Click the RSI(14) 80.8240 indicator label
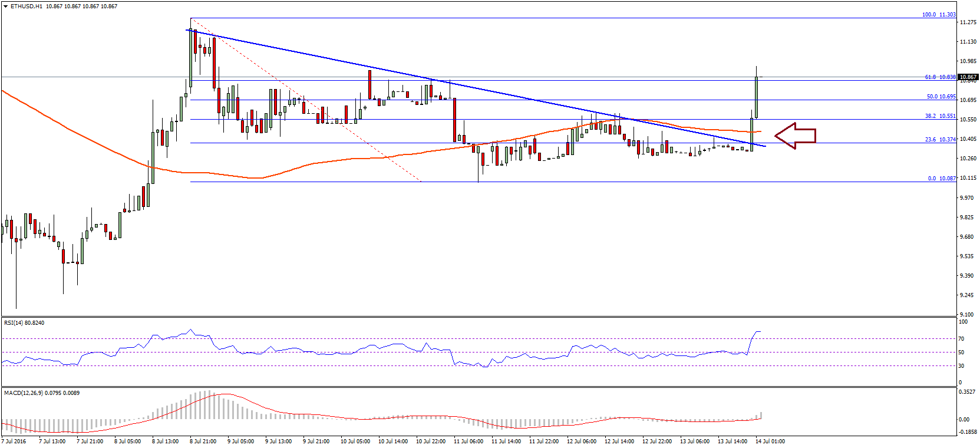 (x=24, y=323)
